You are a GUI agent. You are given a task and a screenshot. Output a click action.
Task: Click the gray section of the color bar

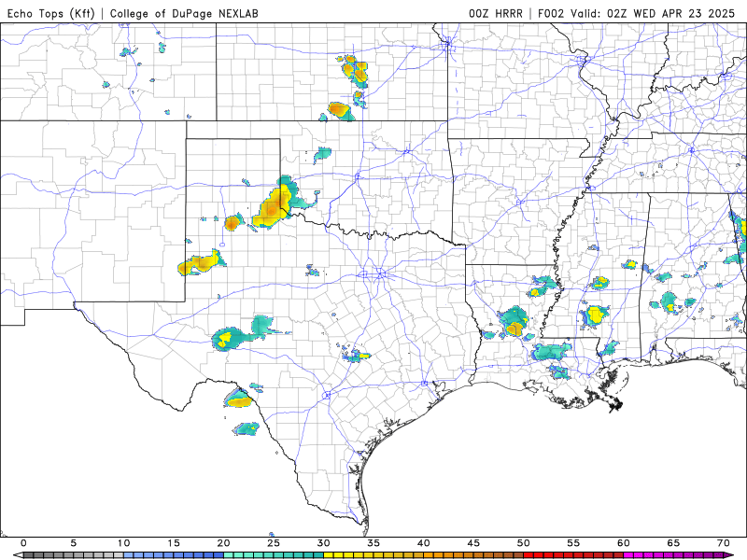(x=74, y=555)
